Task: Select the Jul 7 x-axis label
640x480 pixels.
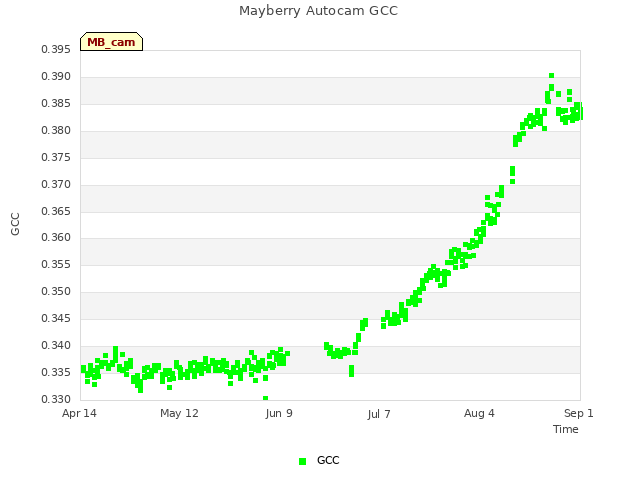Action: coord(379,414)
